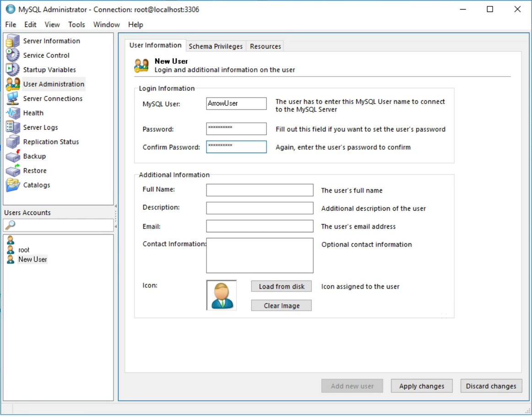The width and height of the screenshot is (532, 417).
Task: Open the File menu
Action: 11,24
